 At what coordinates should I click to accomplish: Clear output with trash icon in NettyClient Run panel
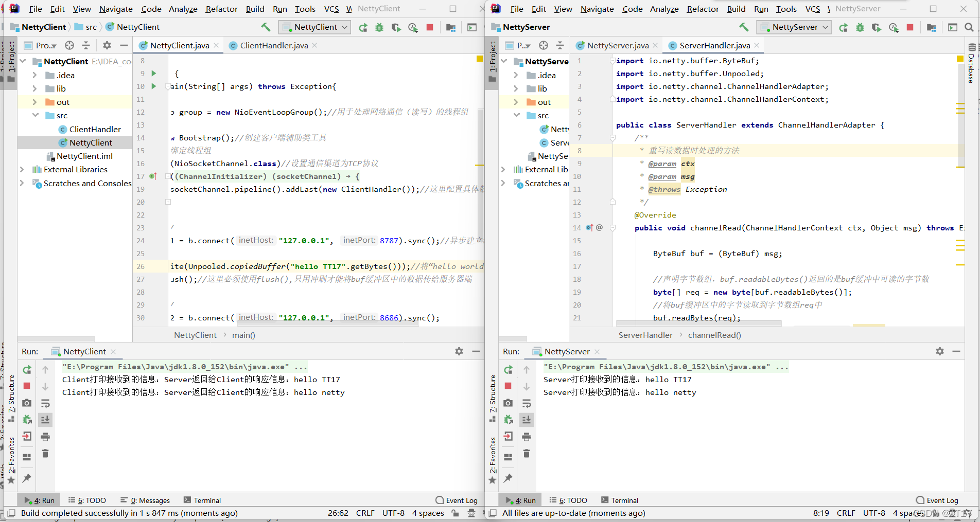(x=45, y=453)
